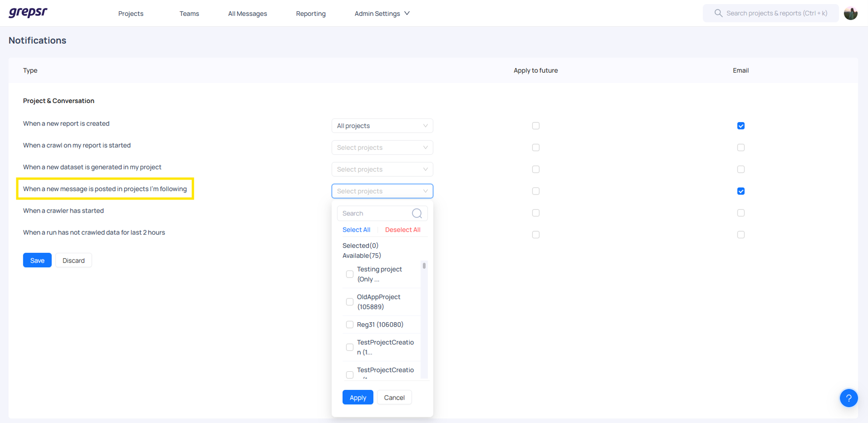
Task: Disable email for new report created
Action: point(740,126)
